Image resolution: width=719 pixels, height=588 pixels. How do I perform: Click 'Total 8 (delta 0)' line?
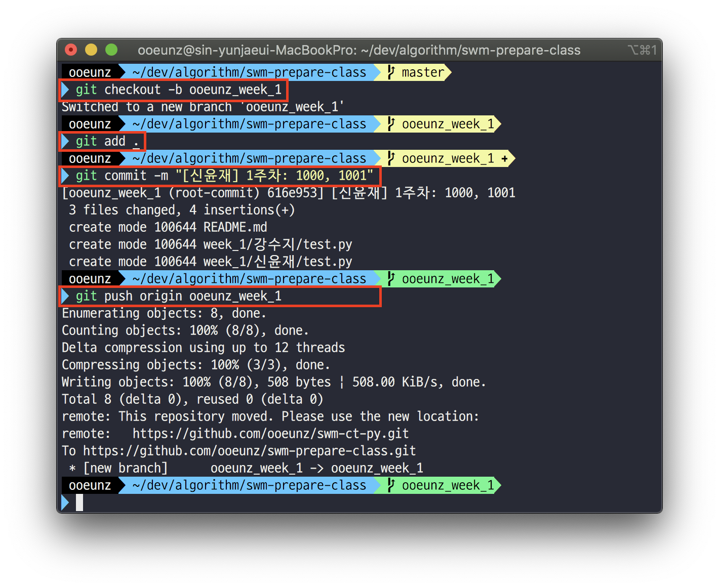pos(192,399)
